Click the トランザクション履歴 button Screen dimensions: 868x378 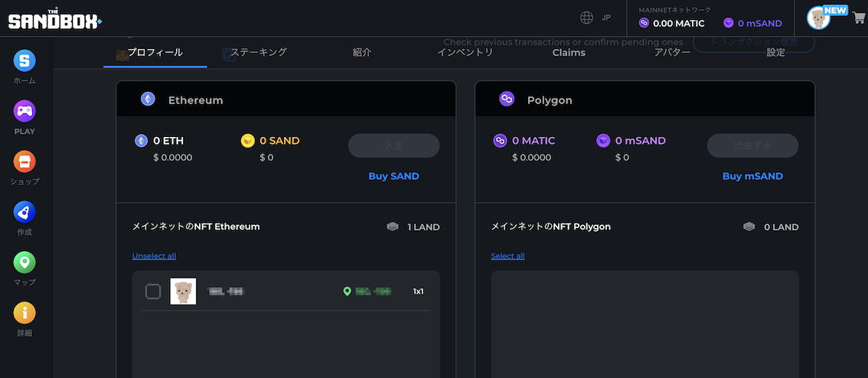click(753, 42)
